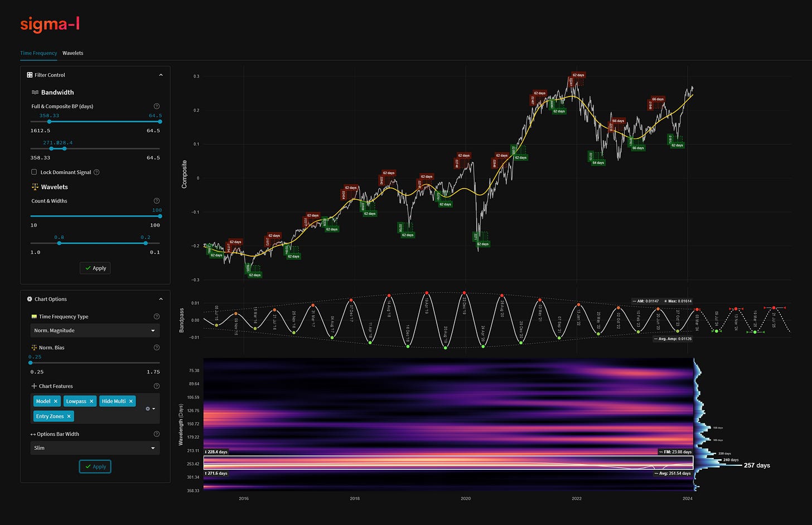Click the 64 days green entry label
This screenshot has height=525, width=812.
pyautogui.click(x=598, y=163)
